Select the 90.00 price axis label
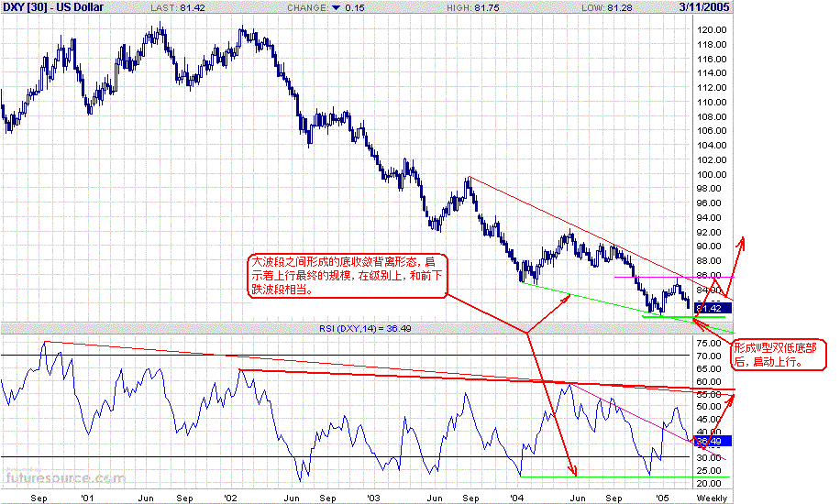 [710, 247]
